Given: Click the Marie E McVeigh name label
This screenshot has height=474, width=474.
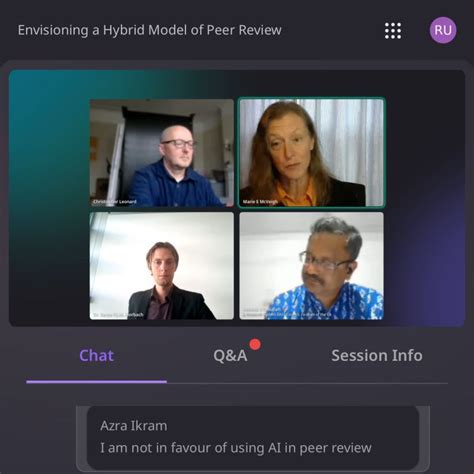Looking at the screenshot, I should [260, 202].
